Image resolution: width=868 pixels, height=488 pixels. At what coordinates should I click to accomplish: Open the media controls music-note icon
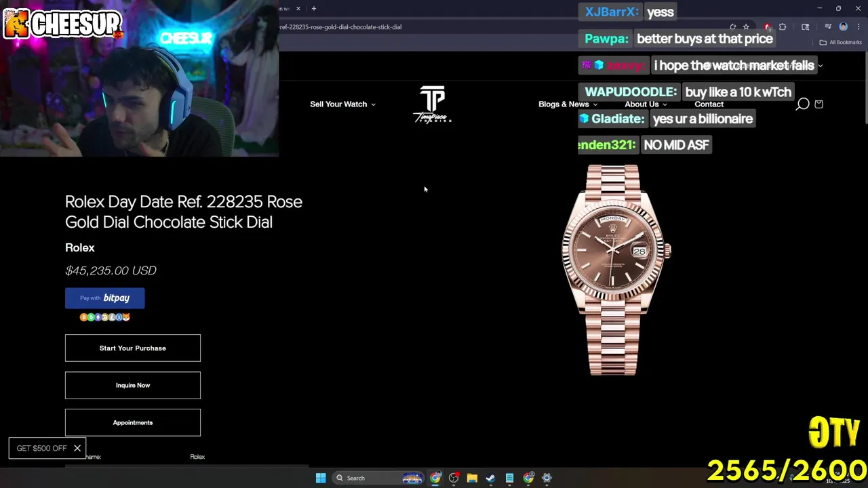tap(828, 27)
